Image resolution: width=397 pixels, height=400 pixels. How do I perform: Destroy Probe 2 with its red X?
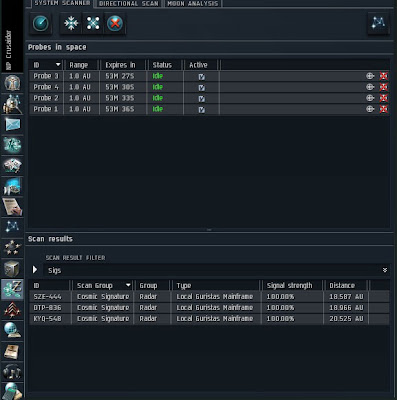(x=384, y=98)
